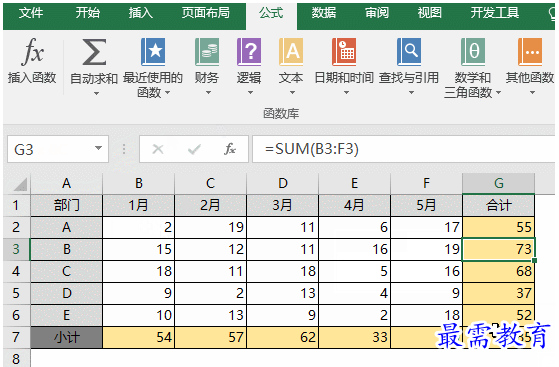Open the 文件 tab
559x367 pixels.
click(31, 13)
